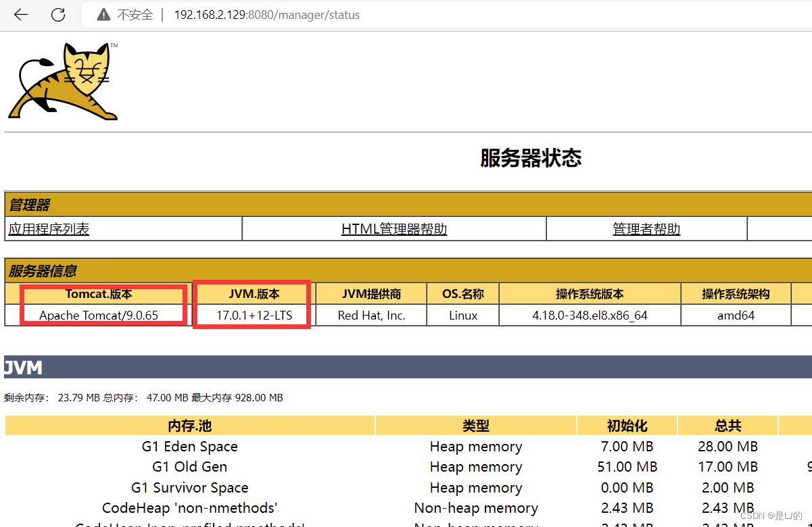Click the JVM提供商 column header
This screenshot has width=812, height=527.
(x=371, y=294)
